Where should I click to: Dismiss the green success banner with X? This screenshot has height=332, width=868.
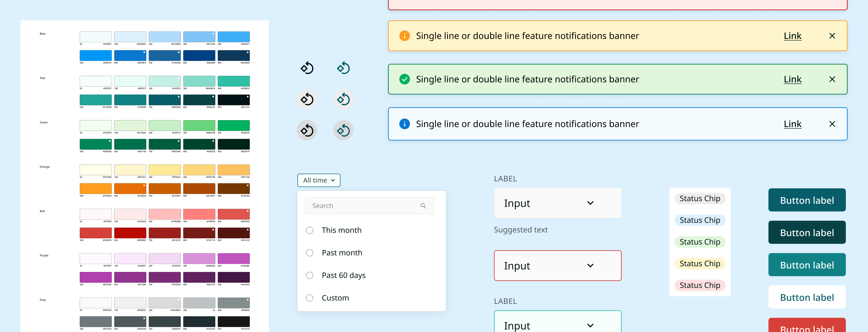coord(832,79)
